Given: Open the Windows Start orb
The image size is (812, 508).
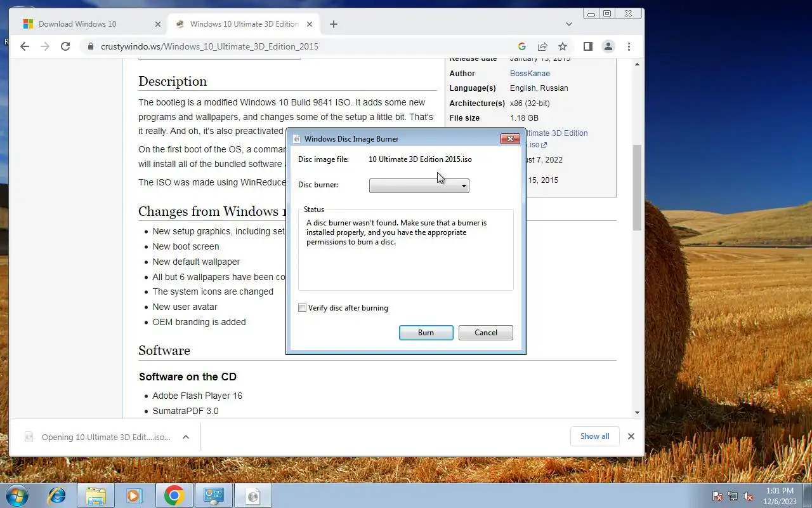Looking at the screenshot, I should pos(16,495).
